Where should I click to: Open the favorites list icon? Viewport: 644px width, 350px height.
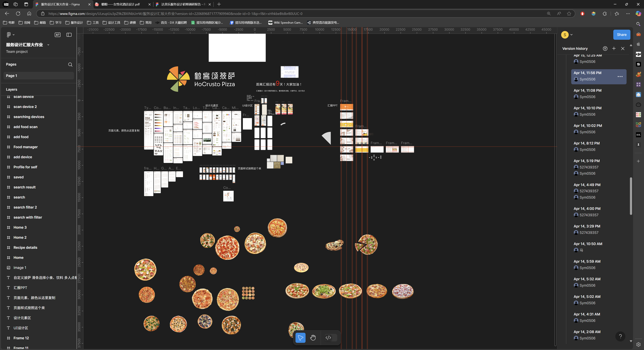[x=617, y=13]
